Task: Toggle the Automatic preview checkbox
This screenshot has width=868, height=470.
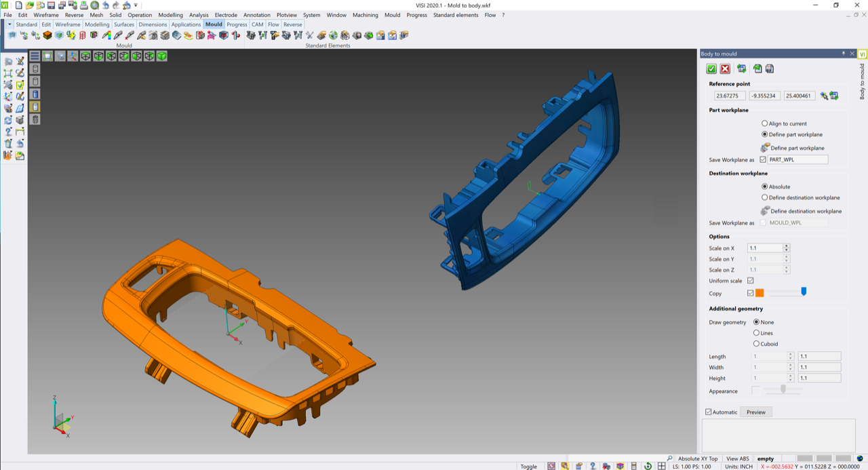Action: click(709, 412)
